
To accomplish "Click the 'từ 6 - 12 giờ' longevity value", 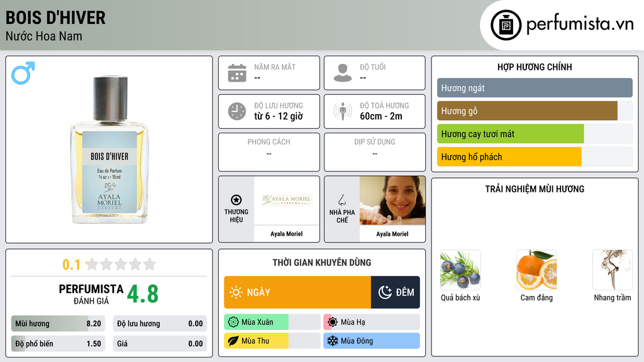I will coord(279,116).
